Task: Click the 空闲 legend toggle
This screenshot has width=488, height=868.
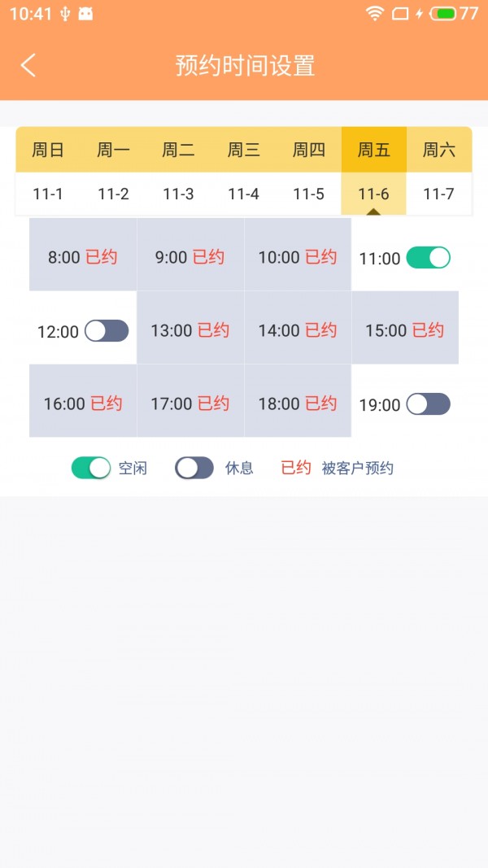Action: click(x=91, y=468)
